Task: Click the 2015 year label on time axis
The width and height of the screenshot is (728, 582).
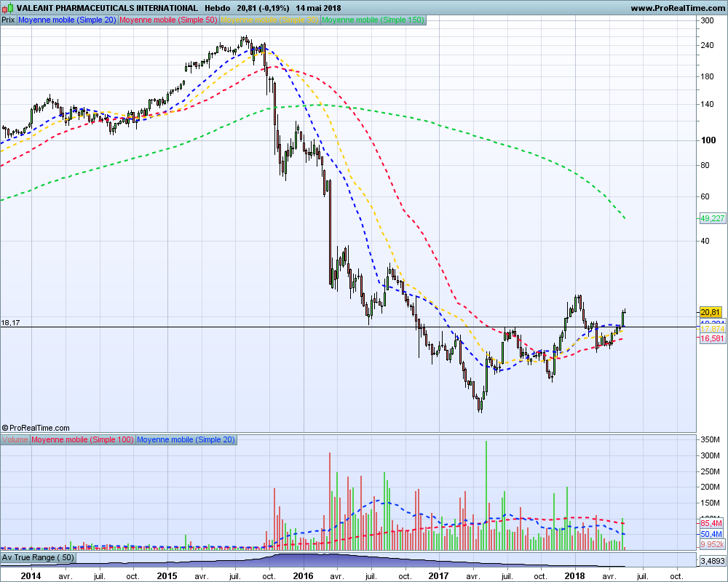Action: [167, 576]
